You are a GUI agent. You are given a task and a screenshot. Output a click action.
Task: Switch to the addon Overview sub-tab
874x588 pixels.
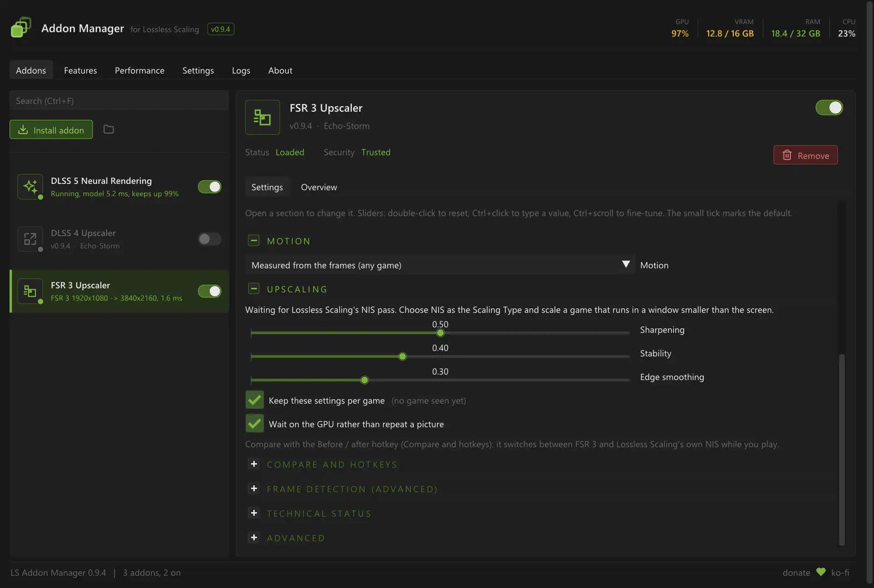pyautogui.click(x=319, y=187)
